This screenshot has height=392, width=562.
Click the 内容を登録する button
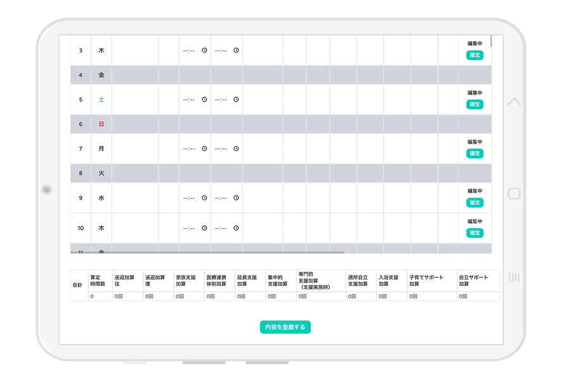tap(285, 327)
